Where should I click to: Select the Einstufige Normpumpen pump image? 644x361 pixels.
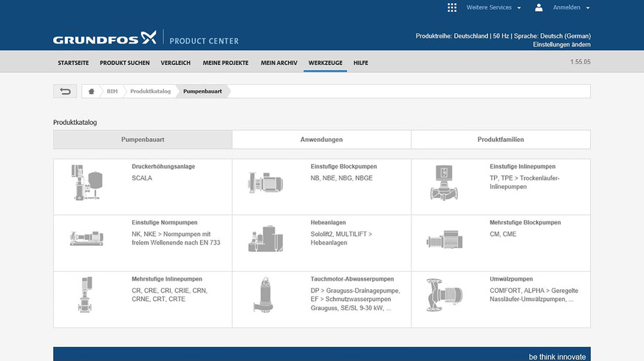[x=86, y=238]
